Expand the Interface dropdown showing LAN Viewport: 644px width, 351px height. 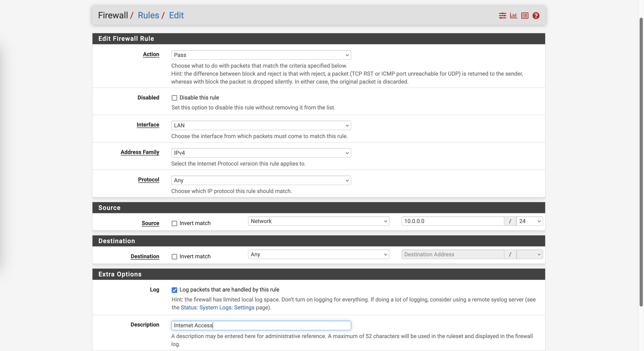point(261,125)
